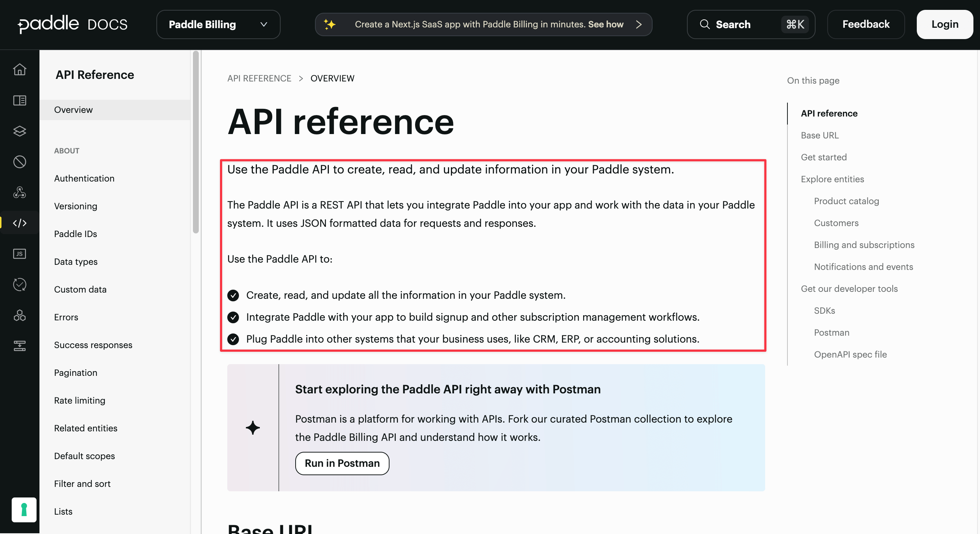
Task: Open the Errors page in the sidebar
Action: (x=66, y=317)
